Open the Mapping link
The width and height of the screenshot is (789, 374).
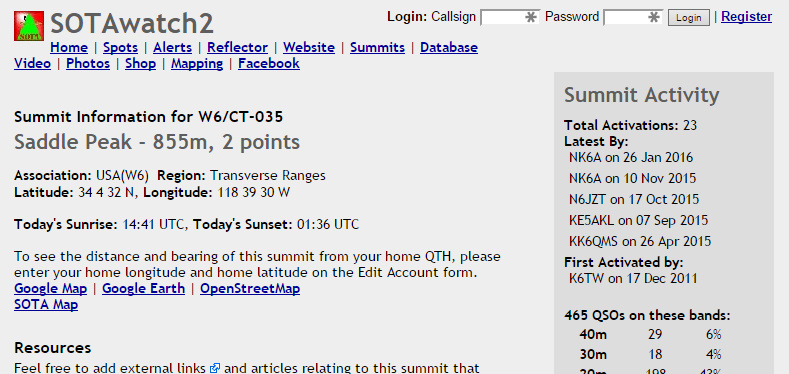tap(197, 63)
